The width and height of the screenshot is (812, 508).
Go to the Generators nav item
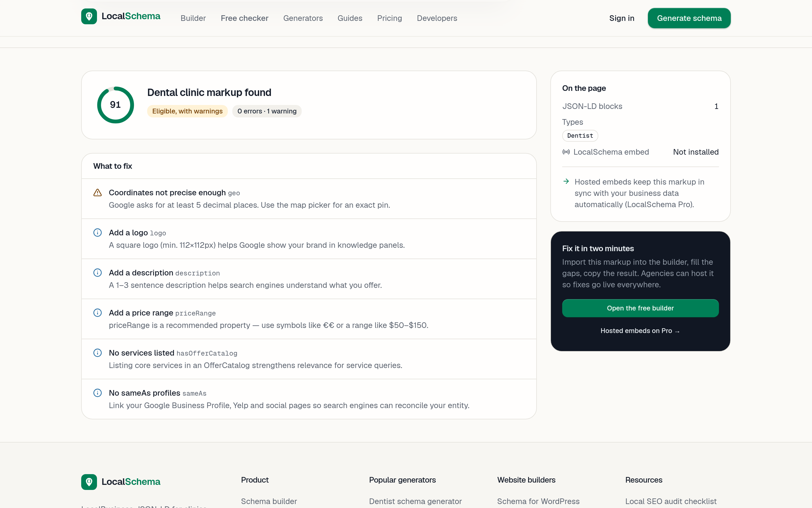pos(303,18)
